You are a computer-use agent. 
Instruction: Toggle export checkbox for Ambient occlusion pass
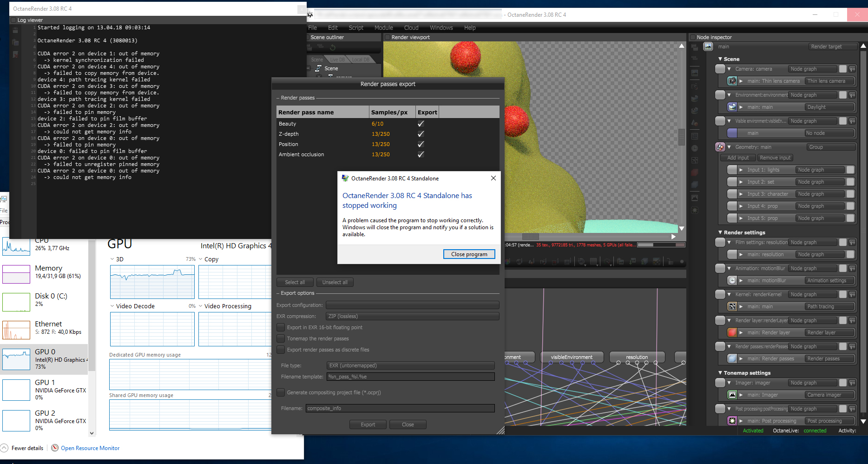pos(421,154)
